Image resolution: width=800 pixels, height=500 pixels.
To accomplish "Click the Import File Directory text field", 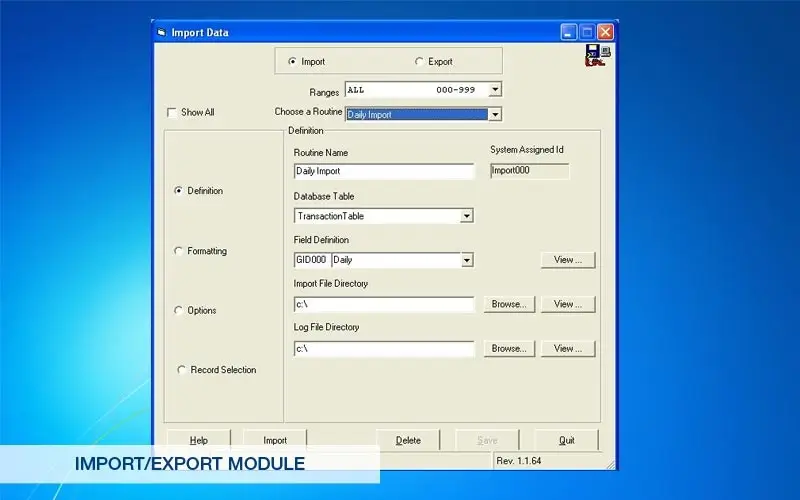I will 384,305.
